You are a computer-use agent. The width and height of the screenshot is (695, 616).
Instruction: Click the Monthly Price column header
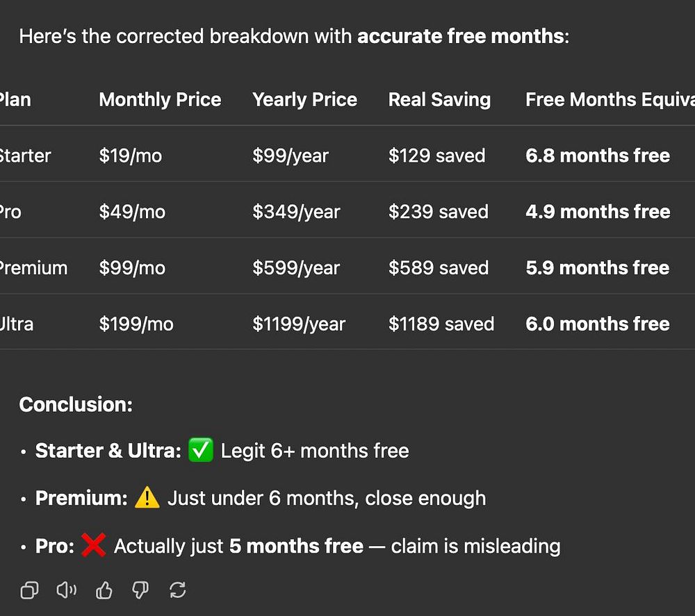click(160, 99)
